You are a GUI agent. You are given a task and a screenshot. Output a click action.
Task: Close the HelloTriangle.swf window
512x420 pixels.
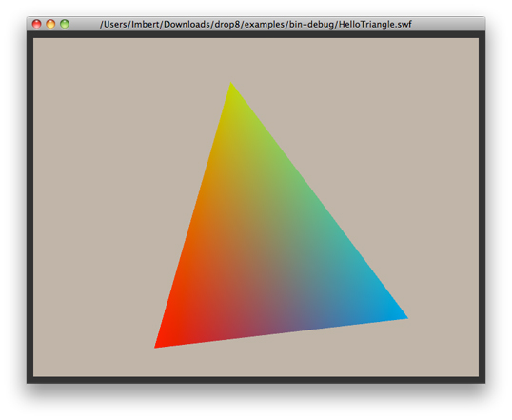[x=36, y=24]
